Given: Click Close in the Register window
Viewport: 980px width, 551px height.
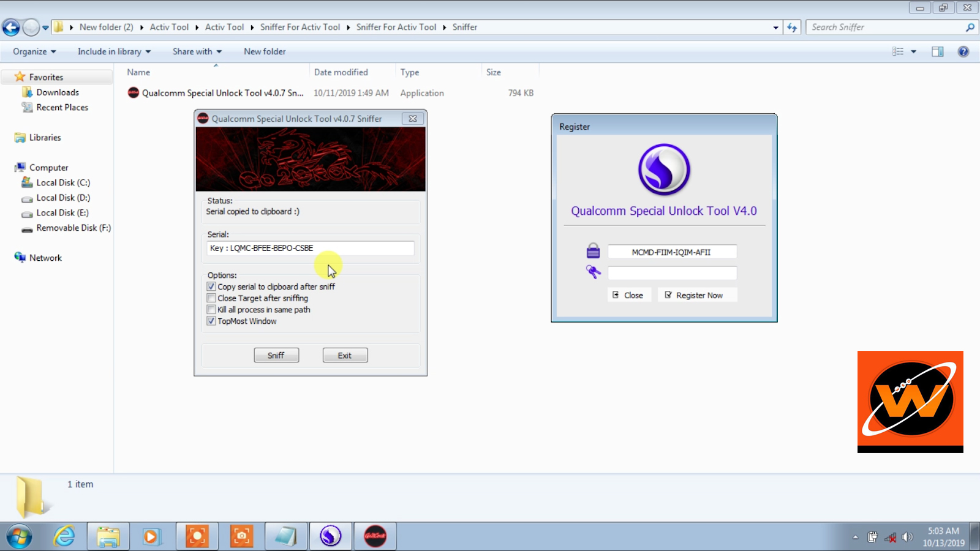Looking at the screenshot, I should point(628,295).
